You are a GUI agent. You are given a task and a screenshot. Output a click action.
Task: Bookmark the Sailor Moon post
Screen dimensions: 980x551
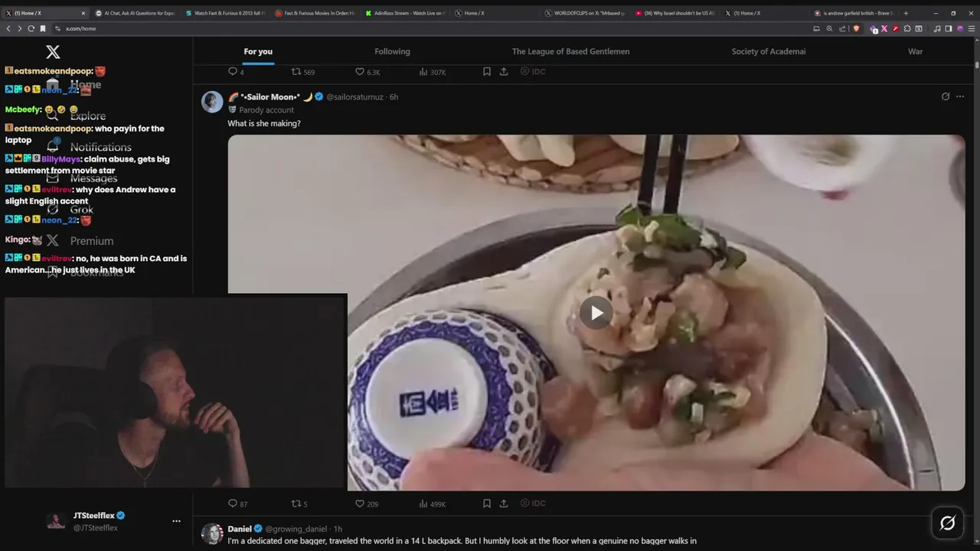486,504
